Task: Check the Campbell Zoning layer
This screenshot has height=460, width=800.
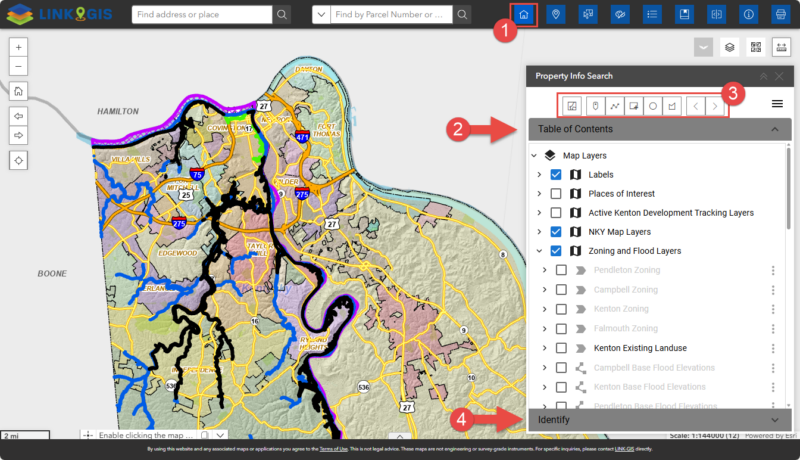Action: [x=561, y=290]
